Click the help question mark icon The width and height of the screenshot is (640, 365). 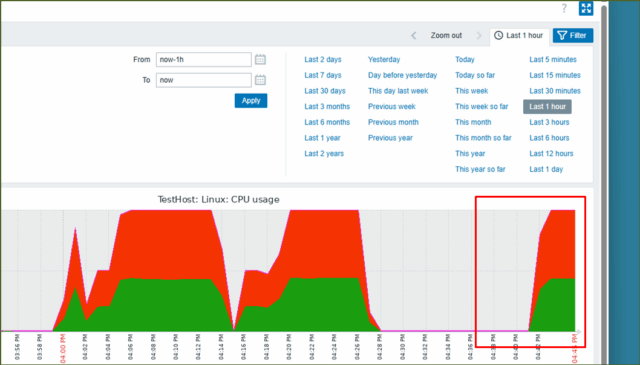click(x=564, y=8)
